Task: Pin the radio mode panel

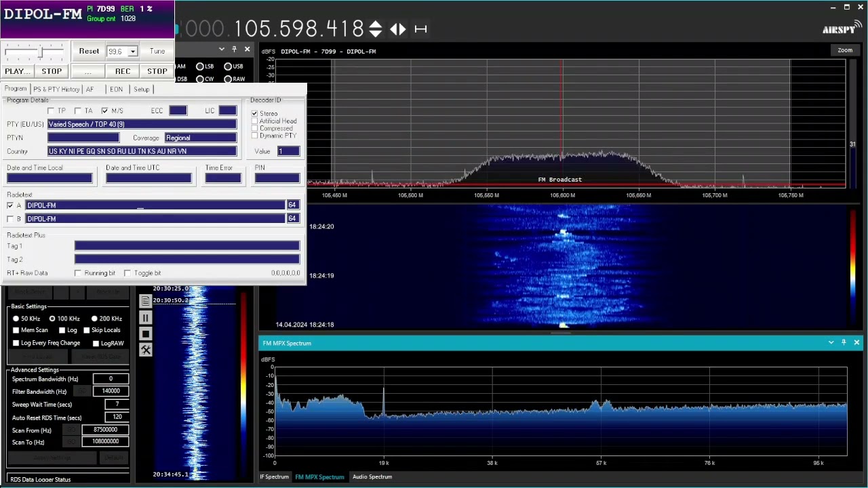Action: (234, 49)
